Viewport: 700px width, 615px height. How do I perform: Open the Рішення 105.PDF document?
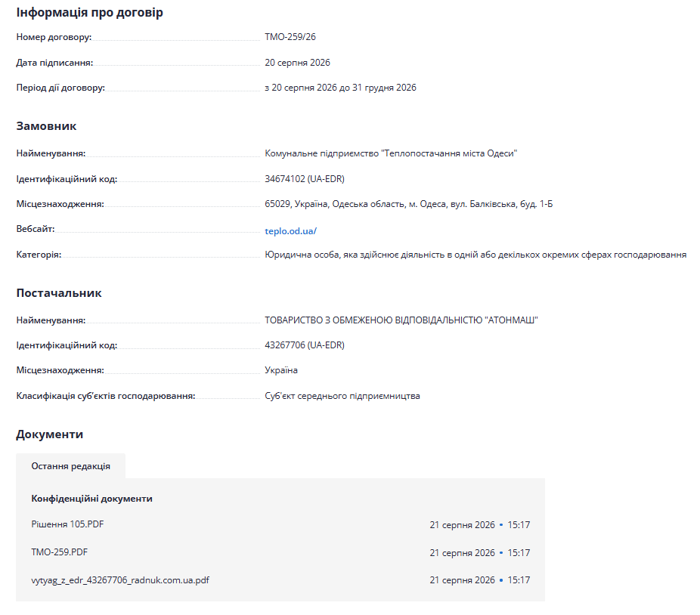67,524
